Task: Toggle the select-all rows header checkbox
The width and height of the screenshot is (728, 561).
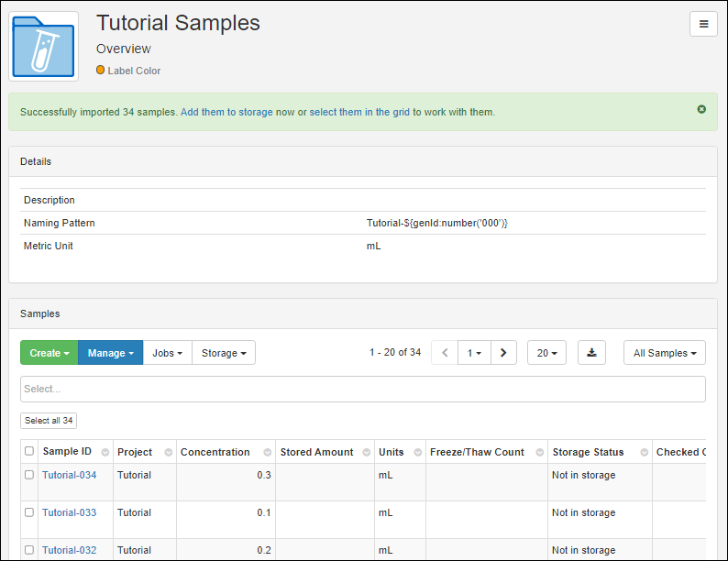Action: click(29, 451)
